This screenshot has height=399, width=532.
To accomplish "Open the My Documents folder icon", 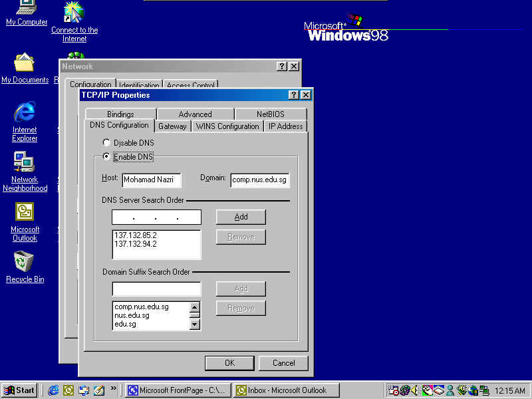I will coord(25,68).
